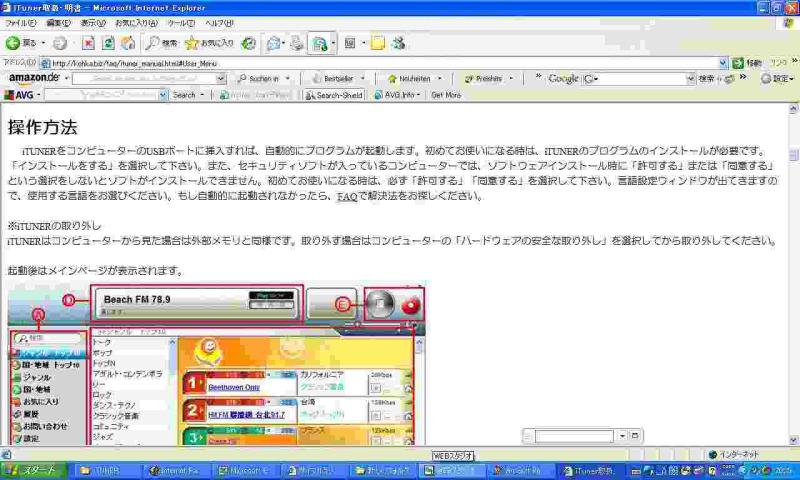Click the IE Back button
Image resolution: width=800 pixels, height=480 pixels.
[20, 44]
